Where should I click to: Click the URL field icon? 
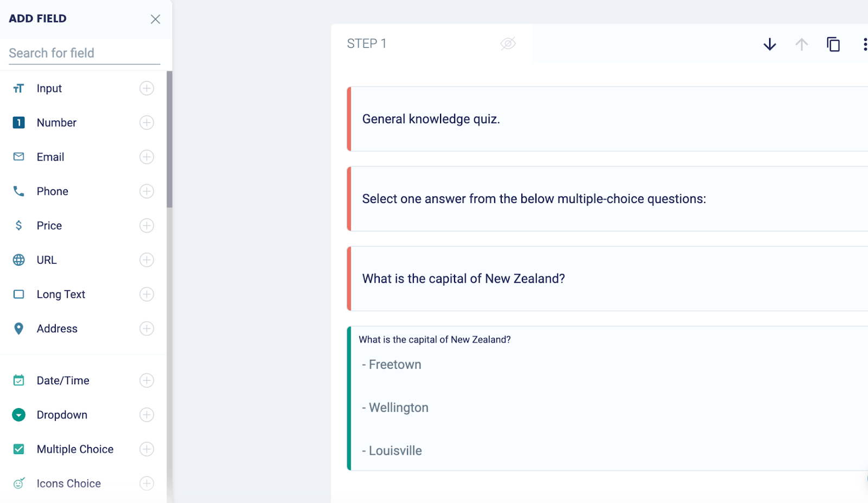pyautogui.click(x=19, y=259)
